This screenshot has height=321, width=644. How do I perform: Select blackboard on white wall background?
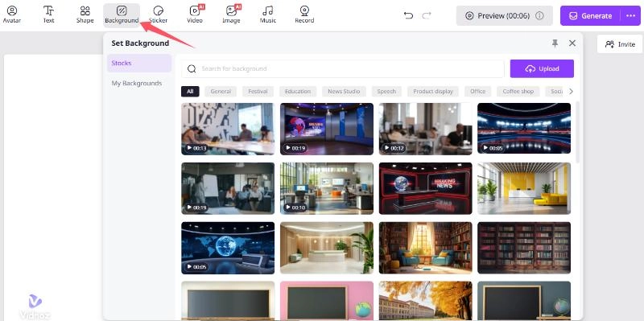point(228,300)
